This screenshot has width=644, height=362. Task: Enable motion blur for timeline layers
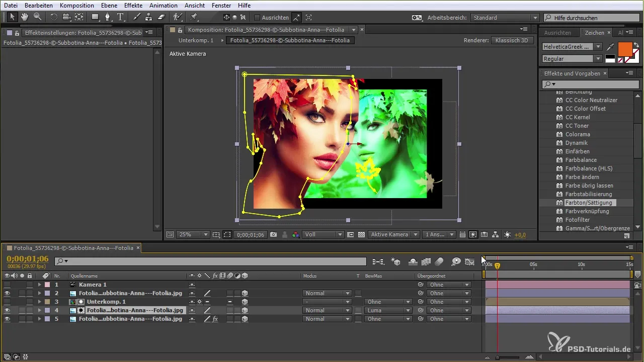tap(439, 261)
